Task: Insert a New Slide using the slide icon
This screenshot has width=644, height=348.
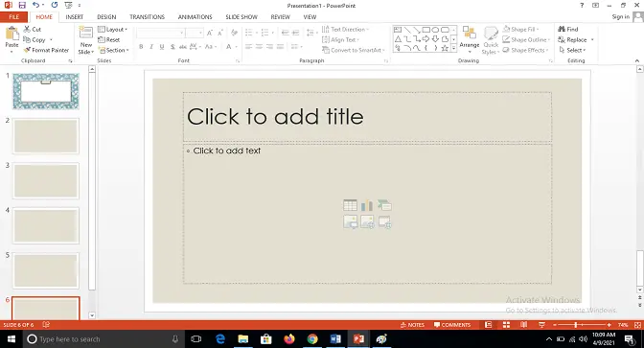Action: tap(86, 33)
